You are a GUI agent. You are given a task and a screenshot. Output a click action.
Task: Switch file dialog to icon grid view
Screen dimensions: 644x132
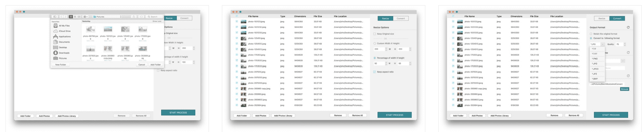(x=71, y=17)
